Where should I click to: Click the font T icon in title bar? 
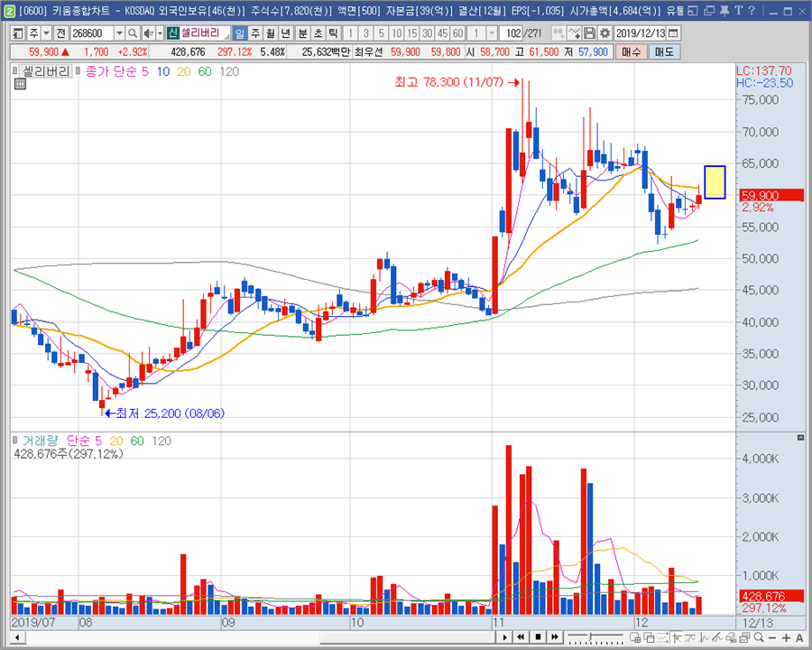point(738,10)
